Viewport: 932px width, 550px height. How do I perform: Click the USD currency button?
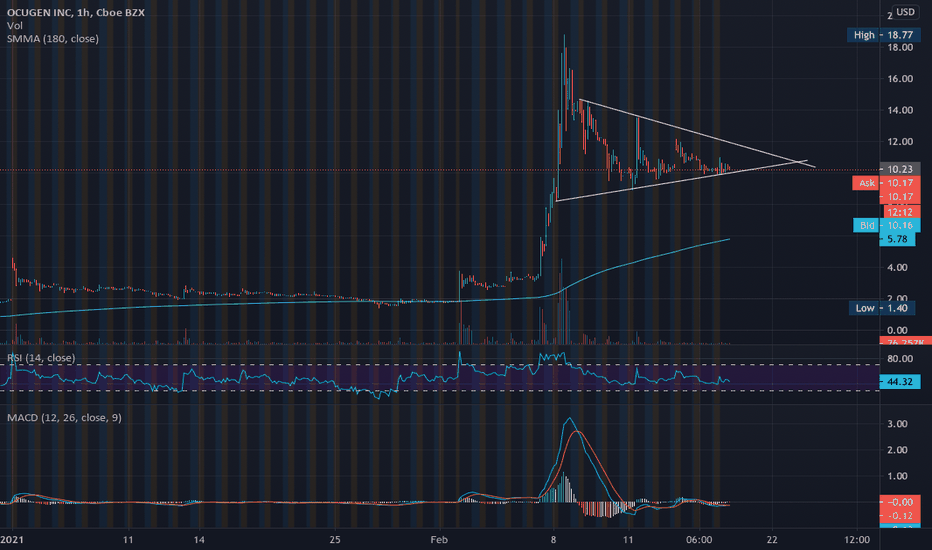tap(905, 12)
